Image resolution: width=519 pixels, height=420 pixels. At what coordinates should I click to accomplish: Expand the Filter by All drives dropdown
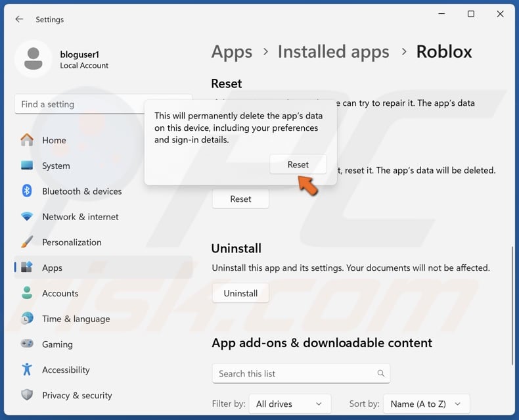click(290, 404)
